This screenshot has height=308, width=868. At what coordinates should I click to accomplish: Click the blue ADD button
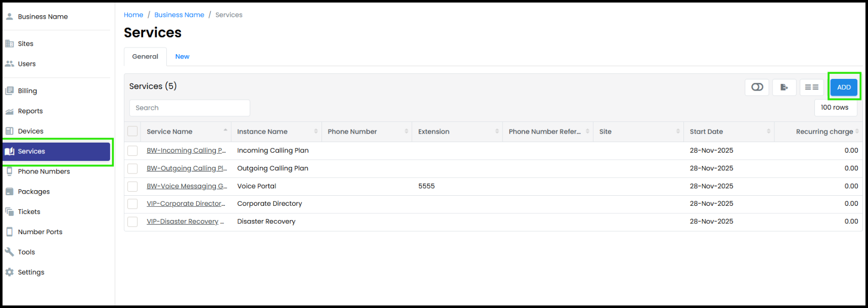coord(844,87)
